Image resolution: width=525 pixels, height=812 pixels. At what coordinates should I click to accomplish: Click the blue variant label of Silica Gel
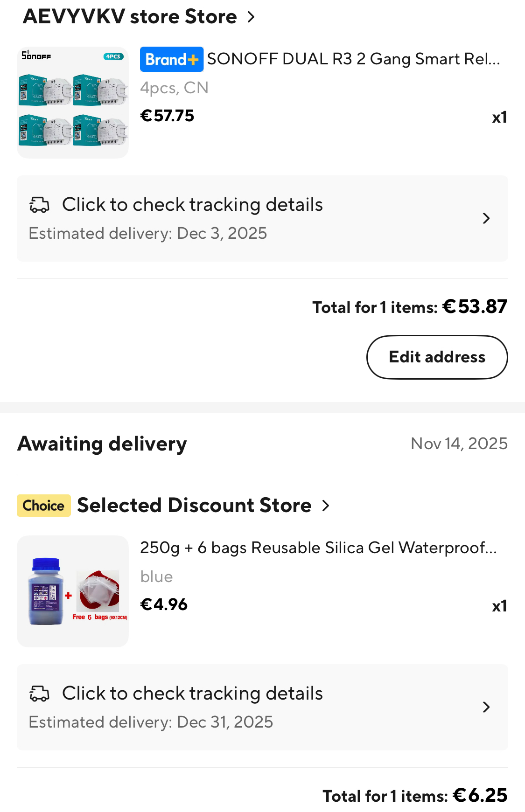tap(156, 577)
